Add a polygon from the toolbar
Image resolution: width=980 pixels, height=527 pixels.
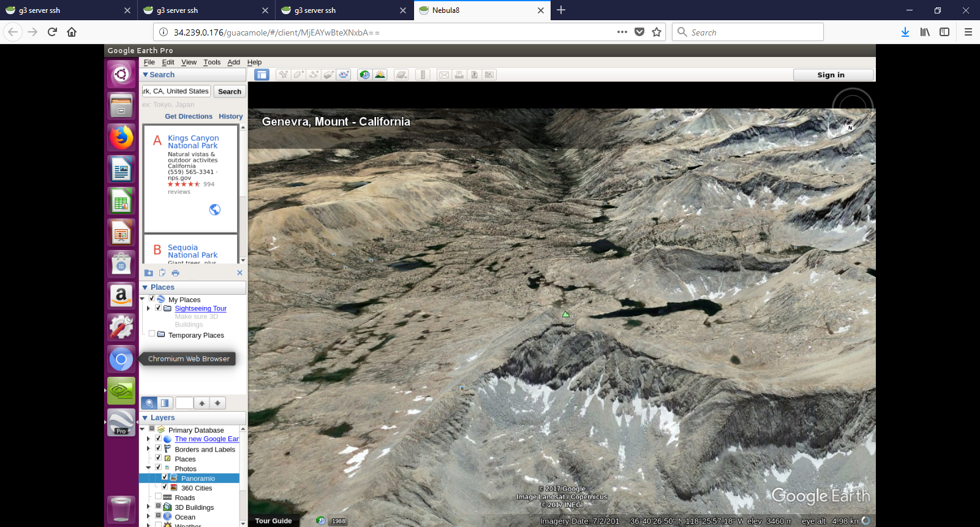[298, 75]
